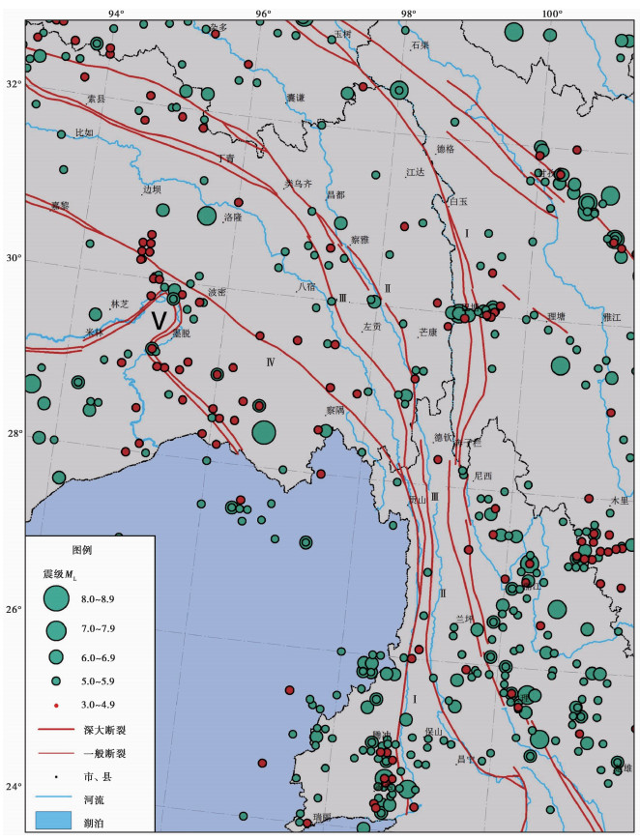Click the 7.0~7.9 magnitude legend circle
The image size is (640, 840).
tap(56, 630)
